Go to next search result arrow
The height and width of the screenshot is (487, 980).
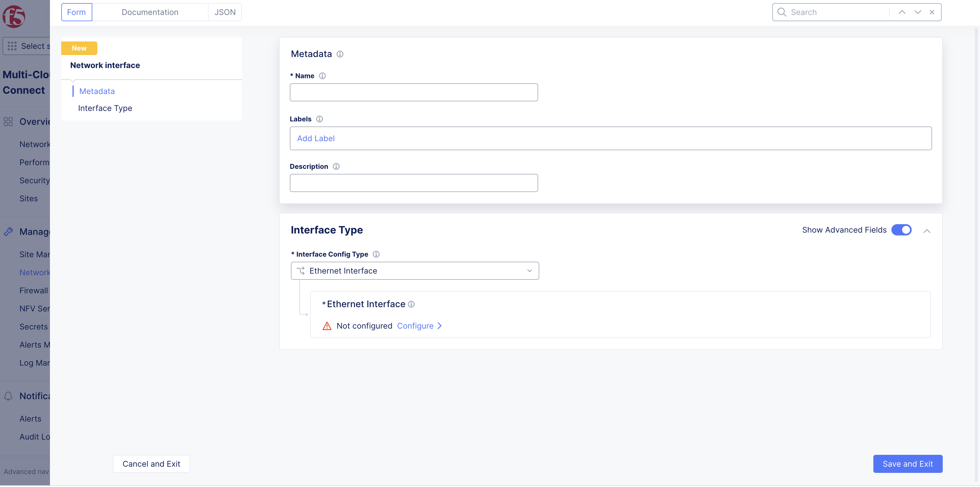pos(918,12)
